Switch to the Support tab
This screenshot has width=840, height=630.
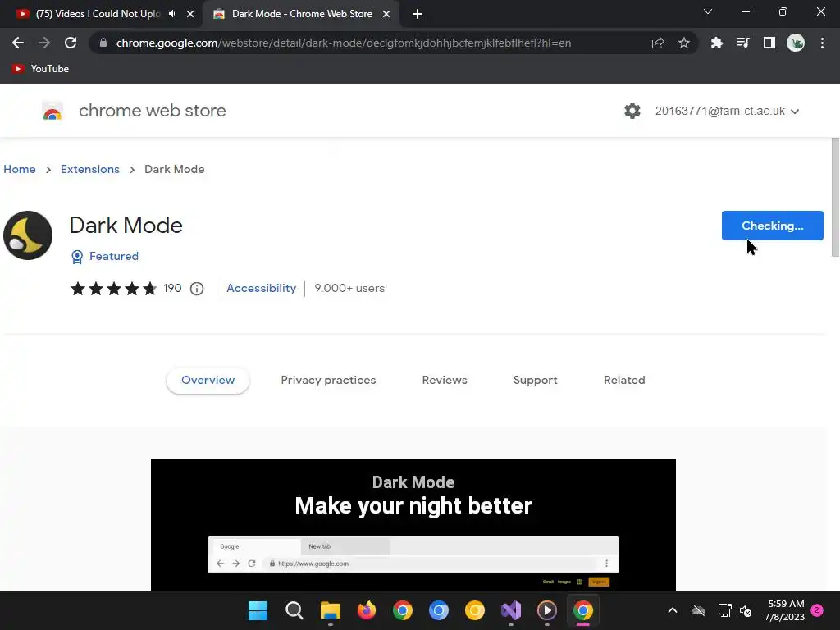click(535, 381)
